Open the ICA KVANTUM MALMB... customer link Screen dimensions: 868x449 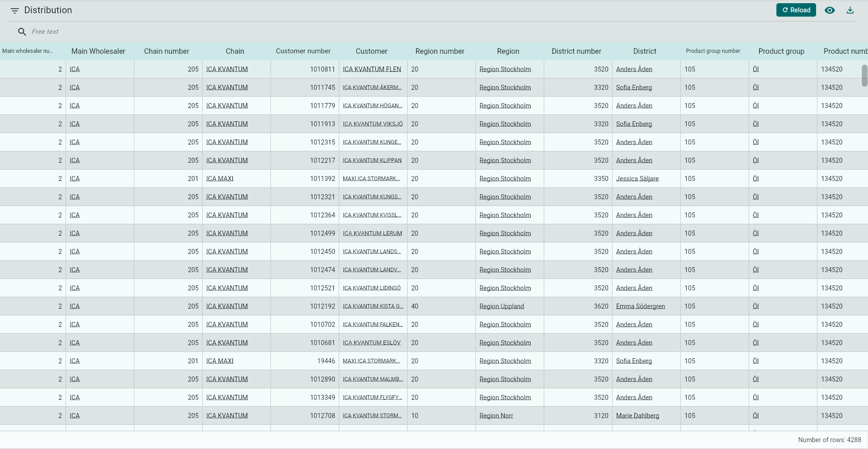tap(373, 379)
